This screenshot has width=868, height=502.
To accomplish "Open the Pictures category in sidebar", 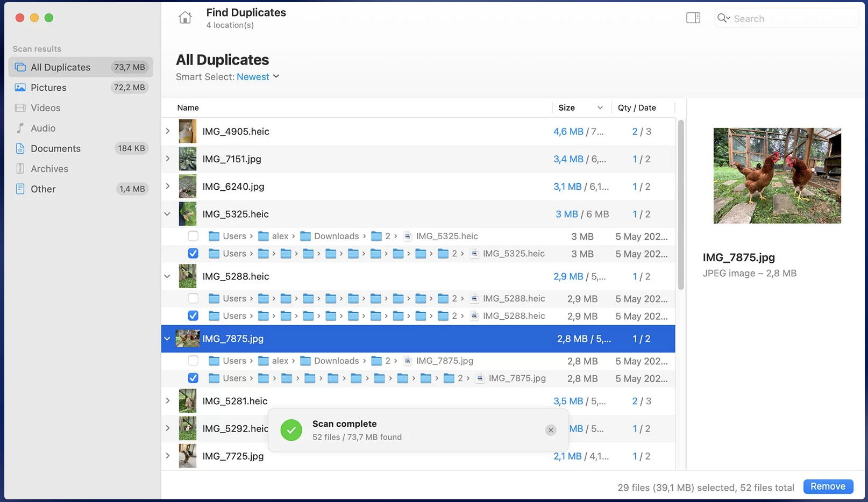I will click(49, 87).
